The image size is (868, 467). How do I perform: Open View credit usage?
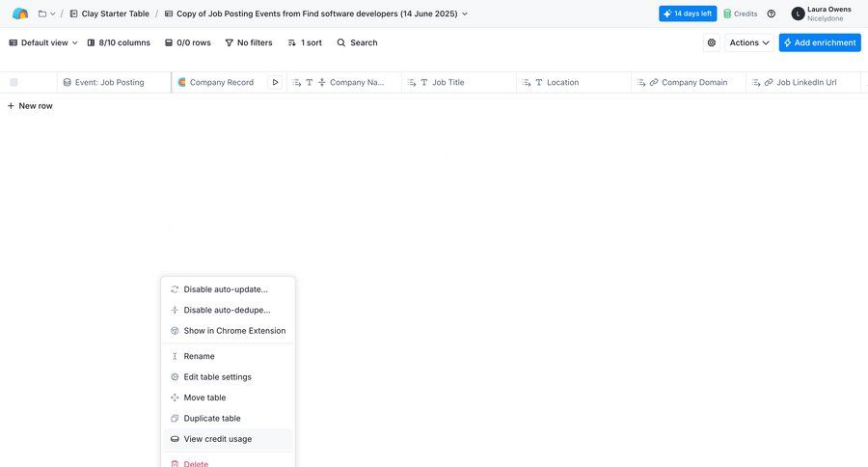point(228,439)
